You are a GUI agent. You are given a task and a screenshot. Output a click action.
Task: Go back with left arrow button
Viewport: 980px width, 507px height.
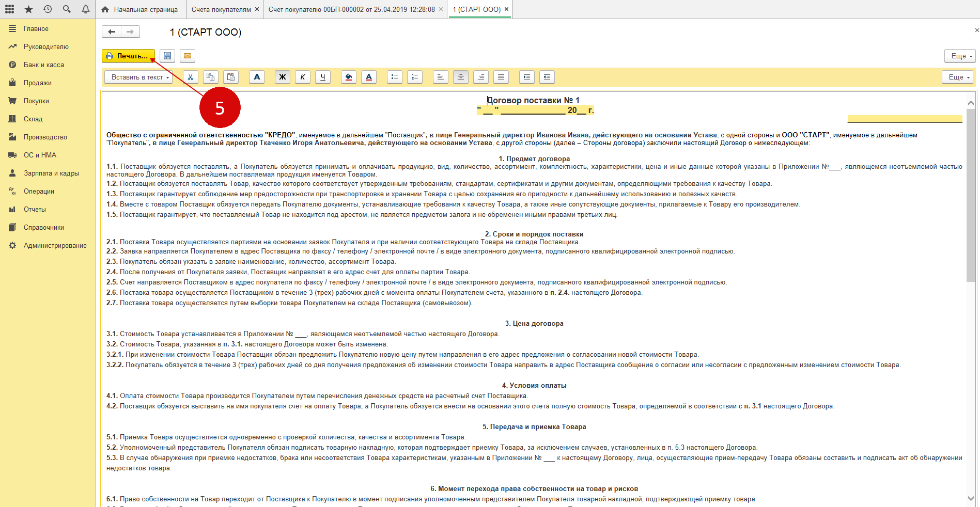pyautogui.click(x=112, y=32)
